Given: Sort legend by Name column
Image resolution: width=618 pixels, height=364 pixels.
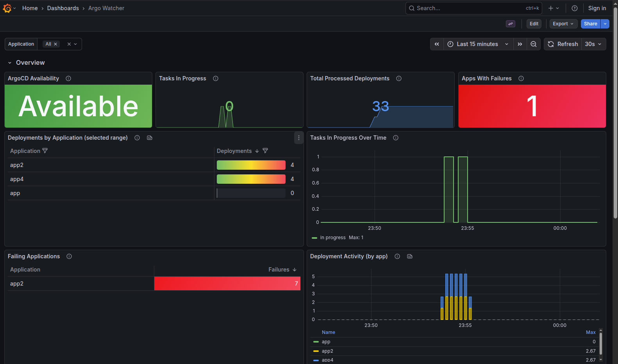Looking at the screenshot, I should (329, 332).
